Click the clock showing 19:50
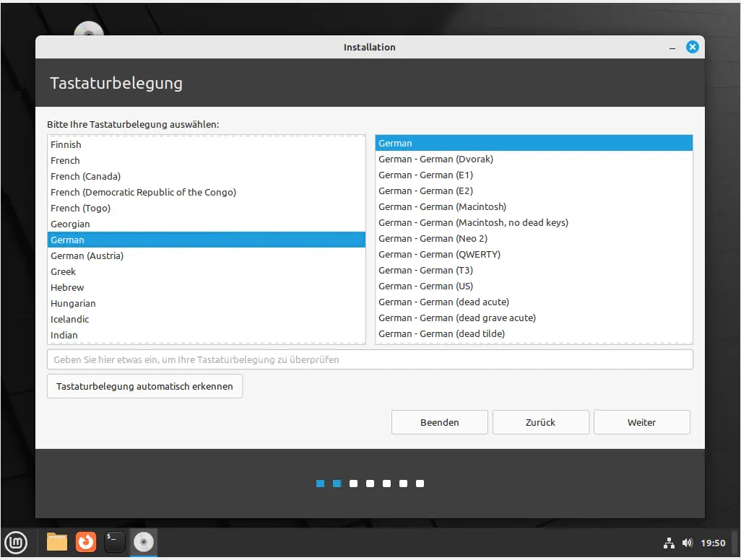 coord(713,543)
